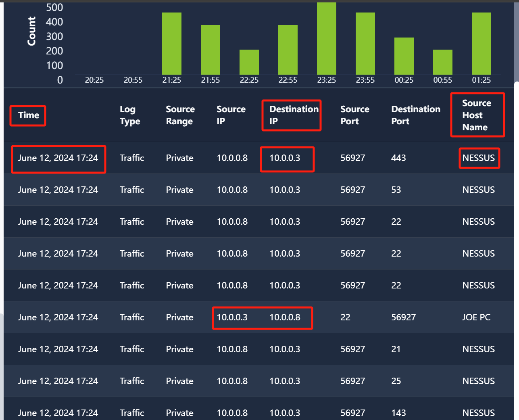The image size is (519, 420).
Task: Click destination port 443 in the table
Action: tap(398, 158)
